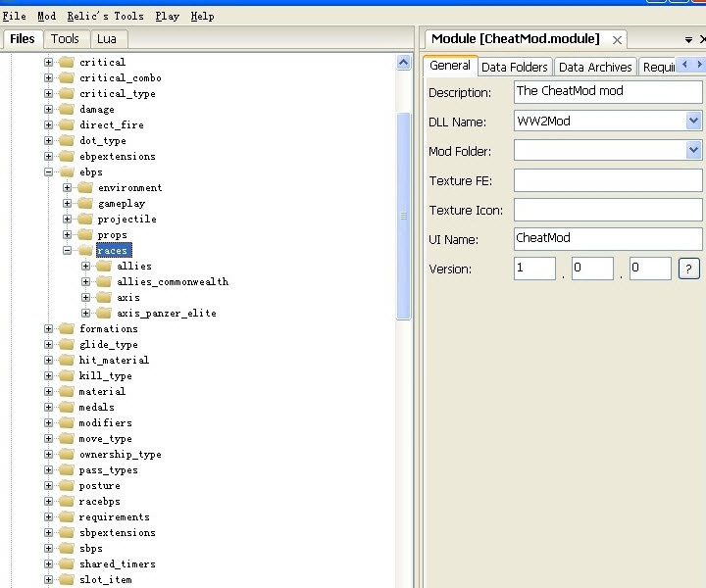Switch to the Data Folders tab
This screenshot has width=706, height=588.
click(515, 67)
